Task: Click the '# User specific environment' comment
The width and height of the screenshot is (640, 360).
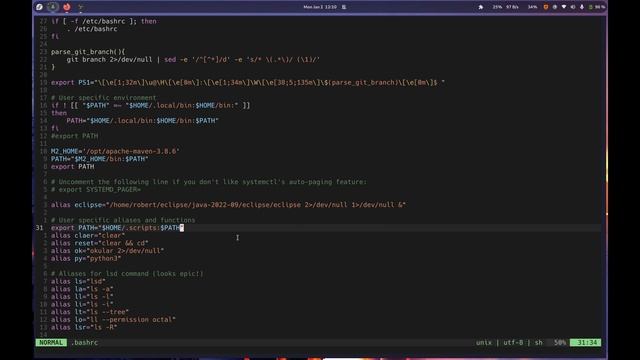Action: [104, 98]
